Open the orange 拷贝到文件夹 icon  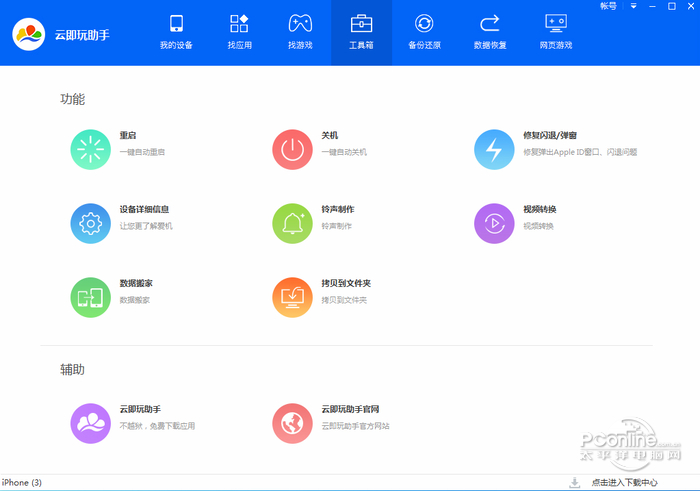pos(292,298)
